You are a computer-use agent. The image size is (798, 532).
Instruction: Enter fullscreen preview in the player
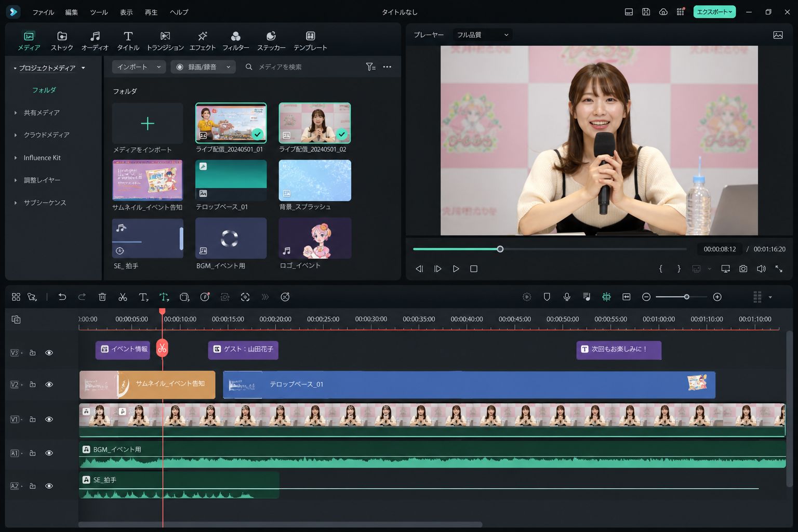tap(779, 269)
